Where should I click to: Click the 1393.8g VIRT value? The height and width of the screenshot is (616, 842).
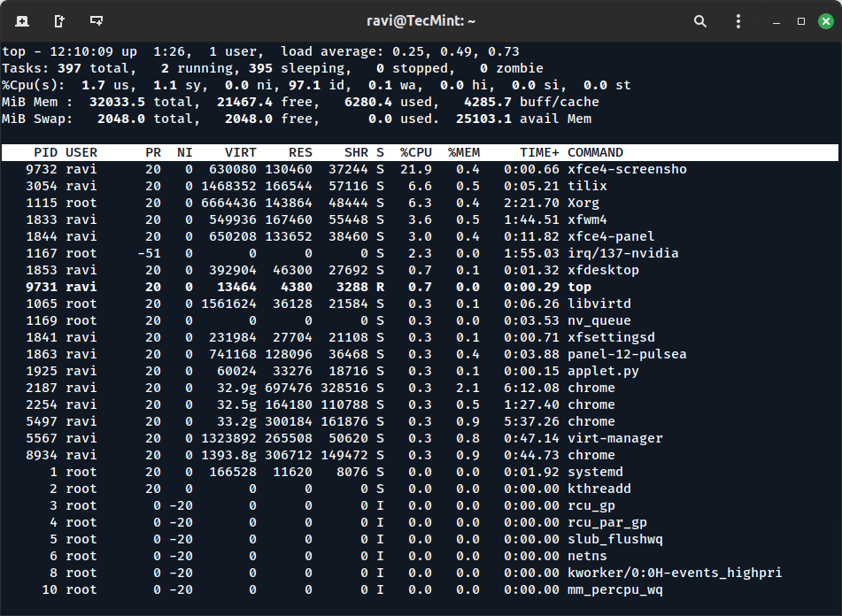pos(228,455)
